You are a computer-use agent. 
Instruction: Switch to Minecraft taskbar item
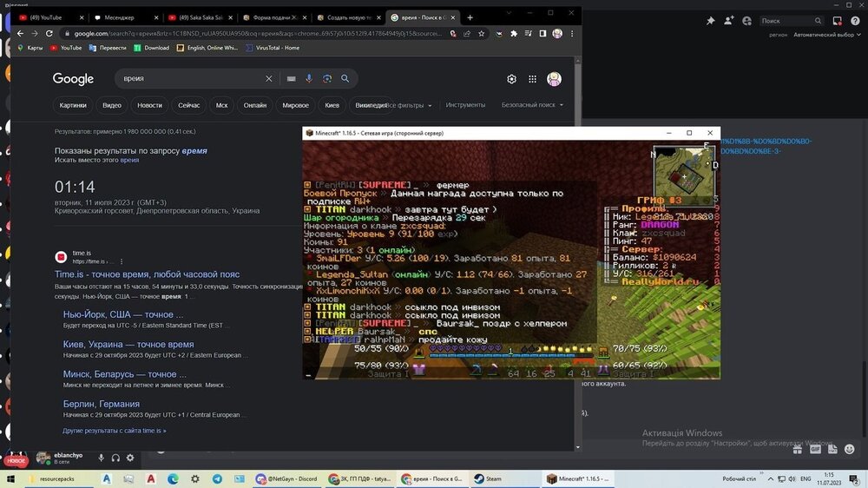[577, 479]
